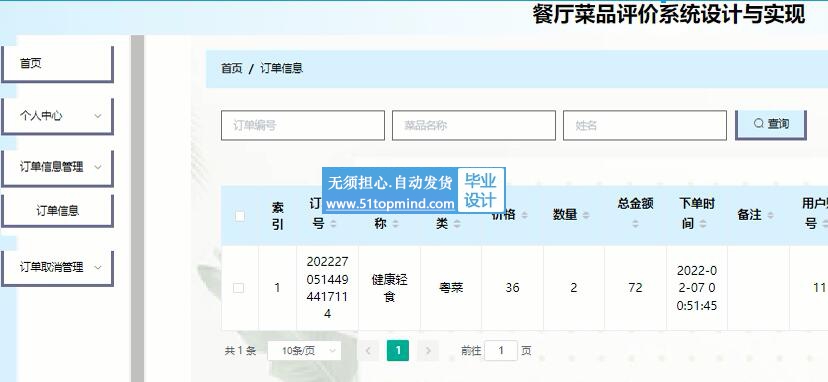Click the 索引 column header
828x382 pixels.
[278, 215]
